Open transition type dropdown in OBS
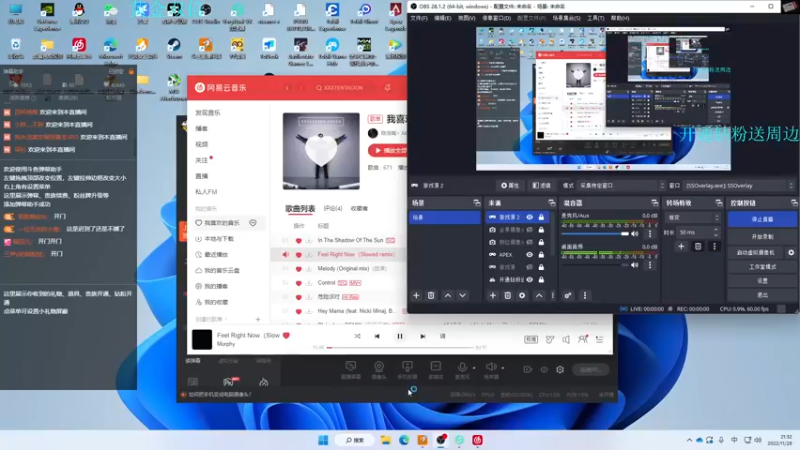The height and width of the screenshot is (450, 800). (x=693, y=217)
